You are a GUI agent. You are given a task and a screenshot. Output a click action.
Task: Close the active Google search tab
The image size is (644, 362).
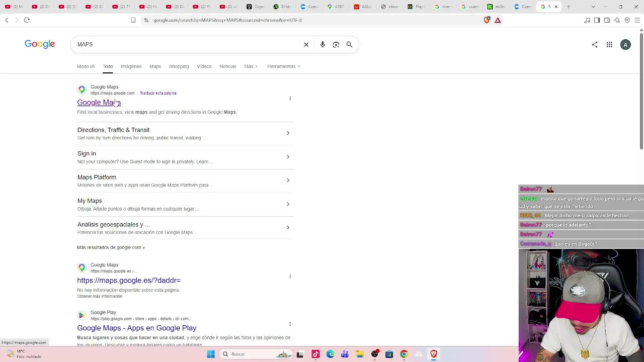click(556, 7)
